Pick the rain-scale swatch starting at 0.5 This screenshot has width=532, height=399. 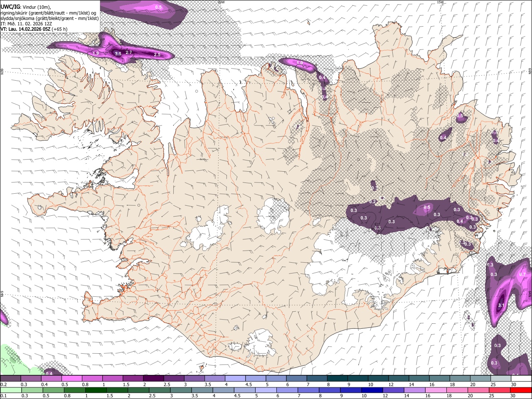53,390
